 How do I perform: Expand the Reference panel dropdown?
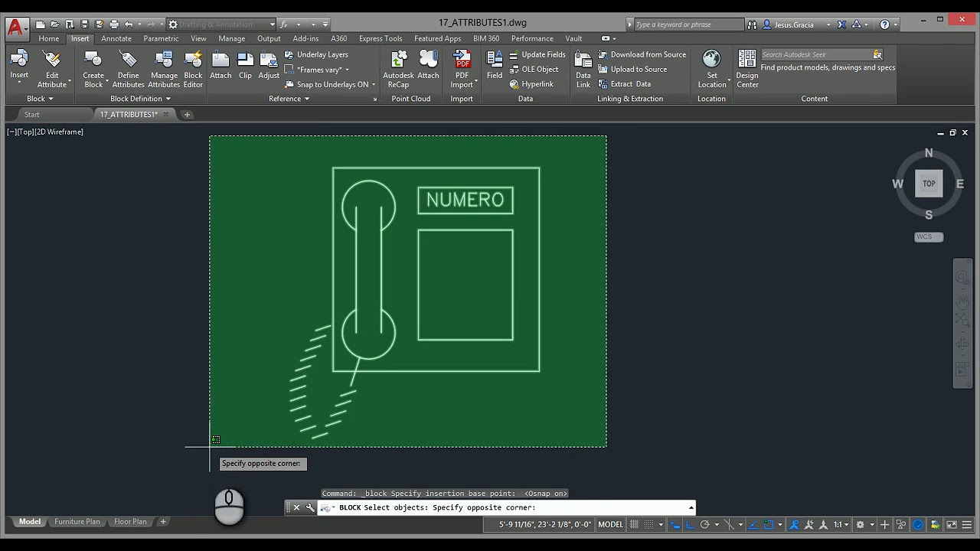[289, 99]
